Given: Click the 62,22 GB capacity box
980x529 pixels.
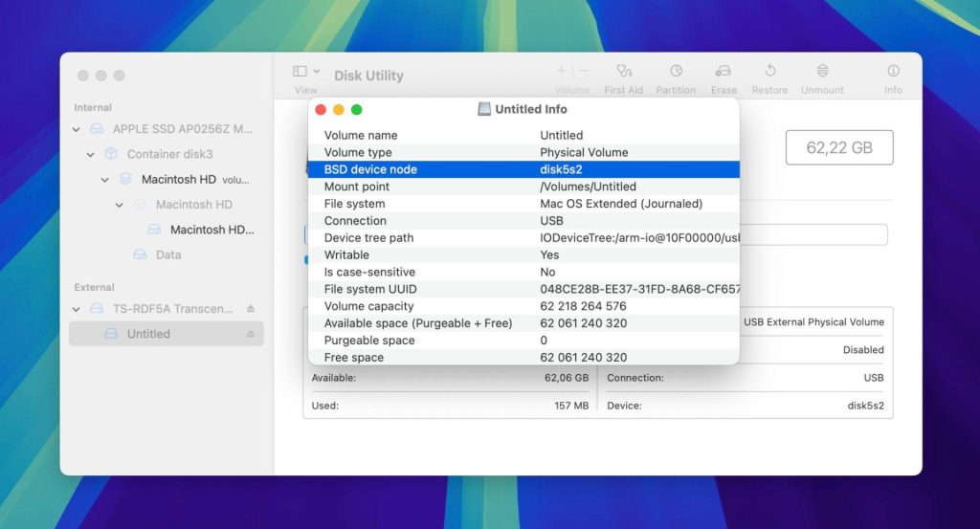Looking at the screenshot, I should pos(839,147).
